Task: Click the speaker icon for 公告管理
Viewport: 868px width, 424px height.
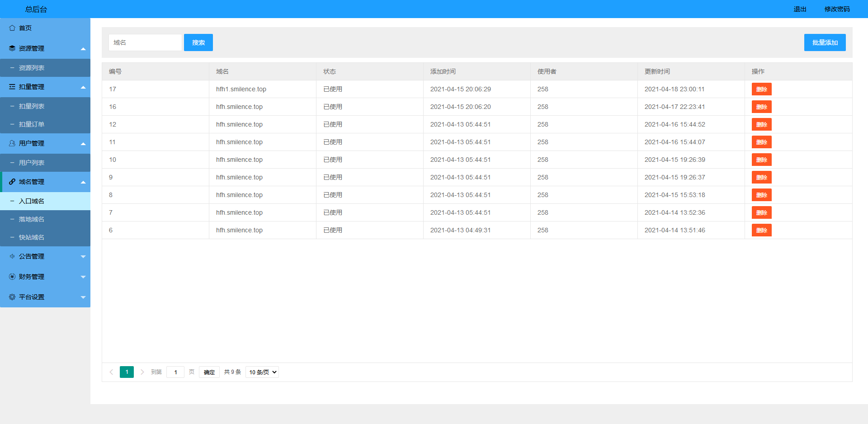Action: [x=12, y=256]
